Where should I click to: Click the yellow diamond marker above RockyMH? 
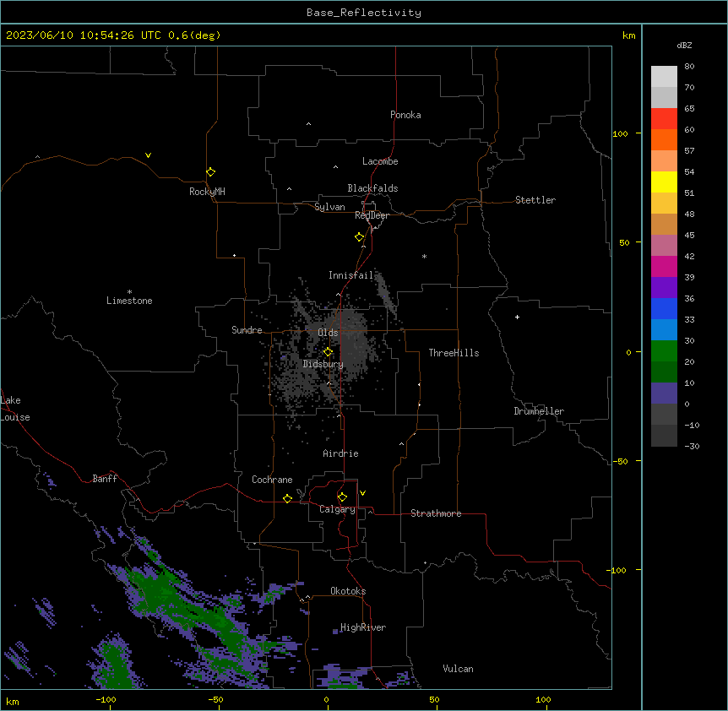[x=210, y=171]
